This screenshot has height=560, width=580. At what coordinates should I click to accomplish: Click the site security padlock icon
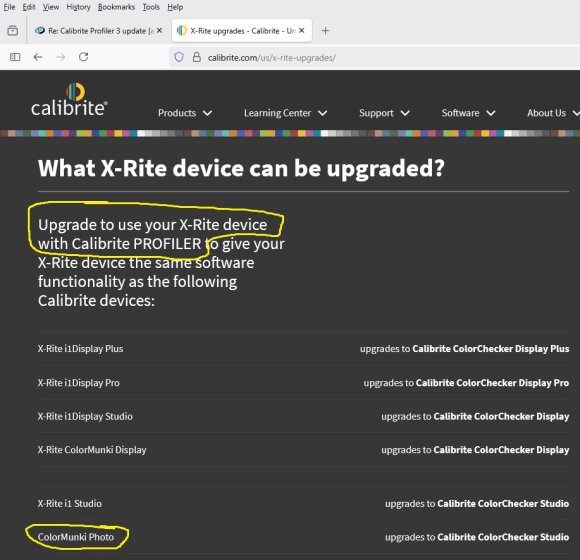pyautogui.click(x=197, y=57)
